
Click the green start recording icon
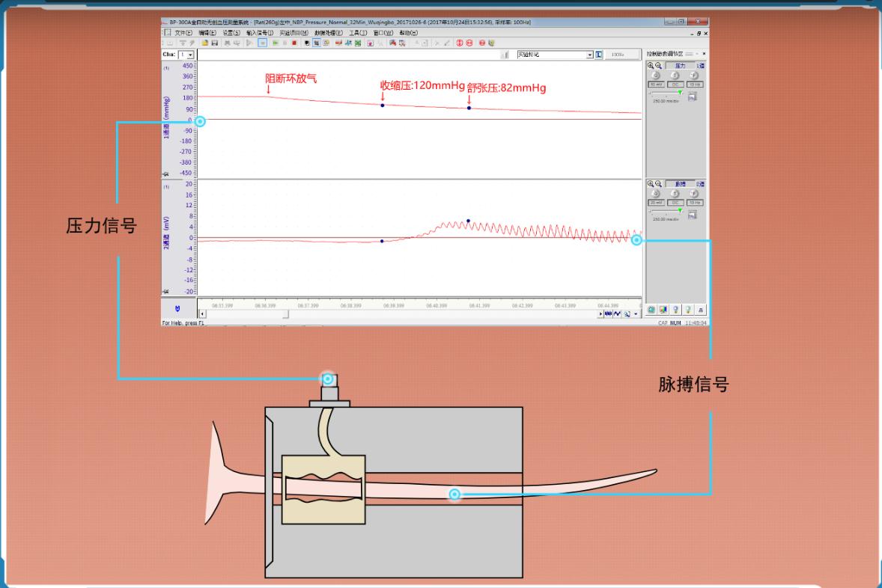point(275,43)
